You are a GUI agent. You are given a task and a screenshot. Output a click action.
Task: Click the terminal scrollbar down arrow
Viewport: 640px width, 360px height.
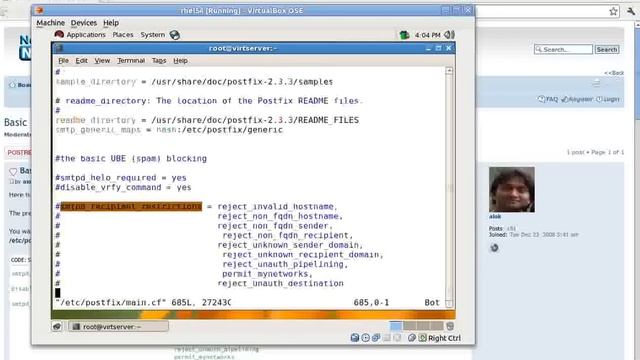449,303
